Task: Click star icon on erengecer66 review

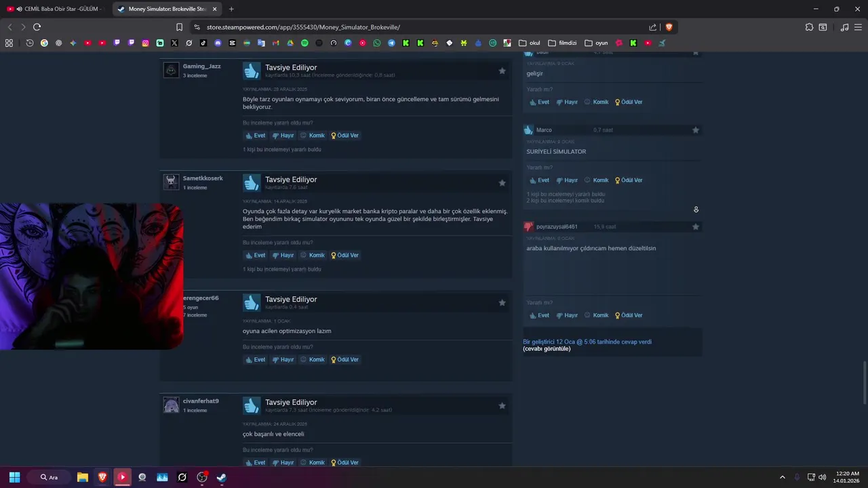Action: point(502,302)
